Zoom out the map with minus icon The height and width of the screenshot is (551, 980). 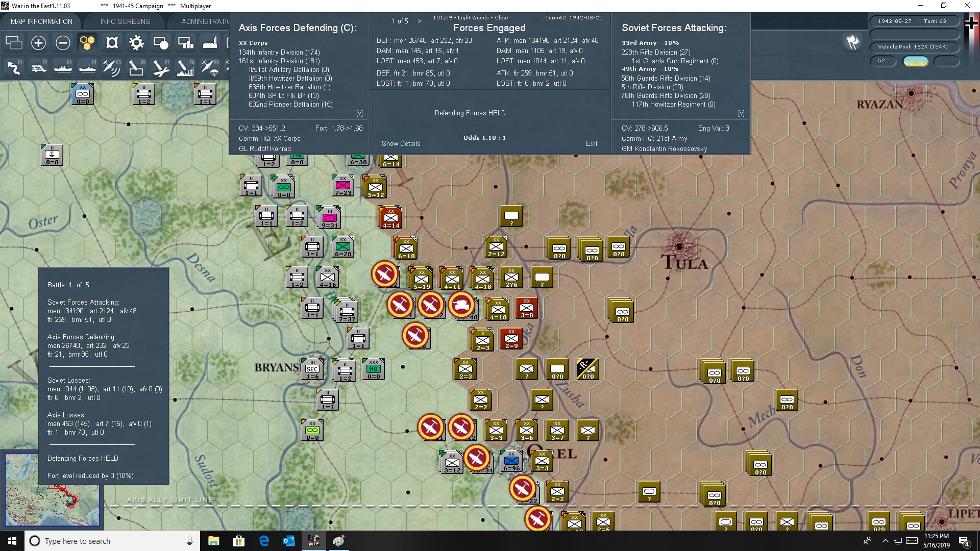coord(63,43)
